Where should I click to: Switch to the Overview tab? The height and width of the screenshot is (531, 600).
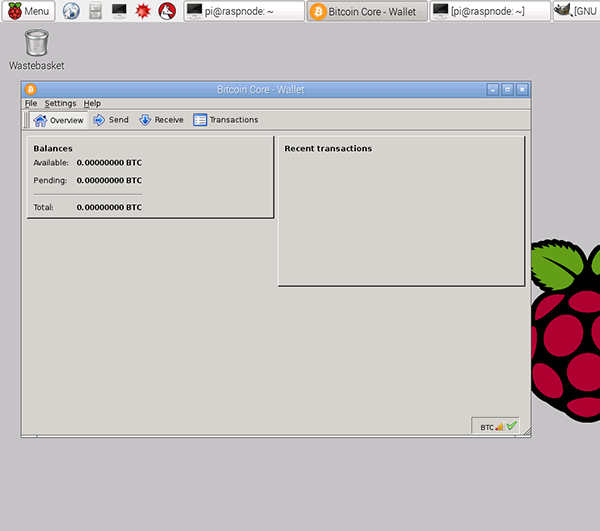(x=59, y=120)
